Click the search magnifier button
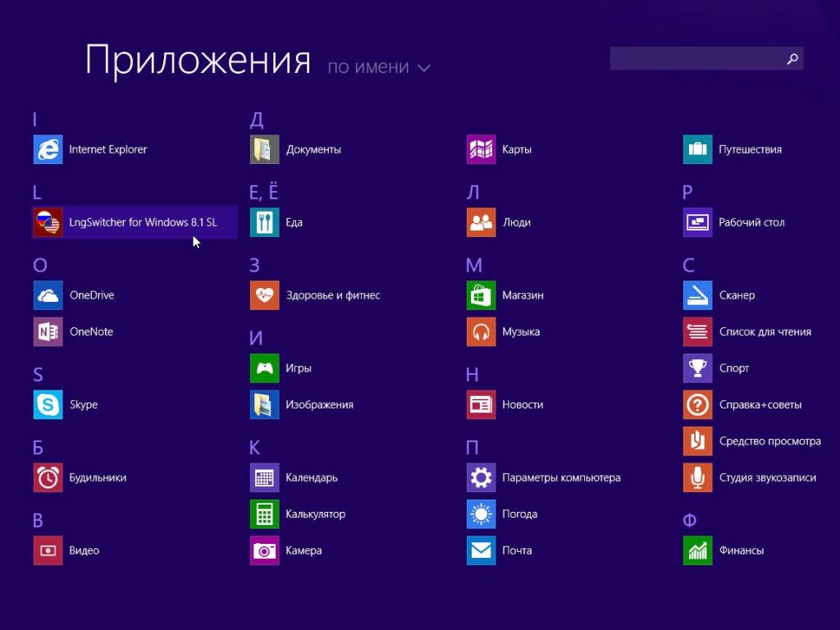 coord(792,58)
